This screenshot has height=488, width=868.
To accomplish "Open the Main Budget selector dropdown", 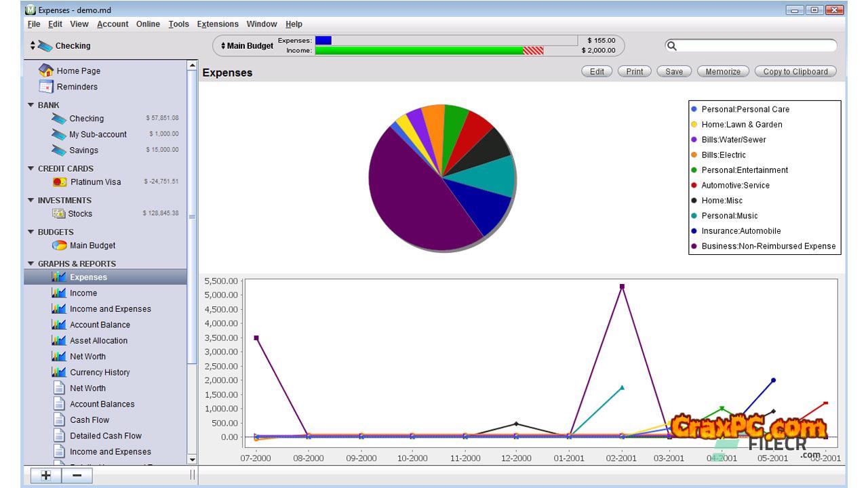I will (224, 46).
